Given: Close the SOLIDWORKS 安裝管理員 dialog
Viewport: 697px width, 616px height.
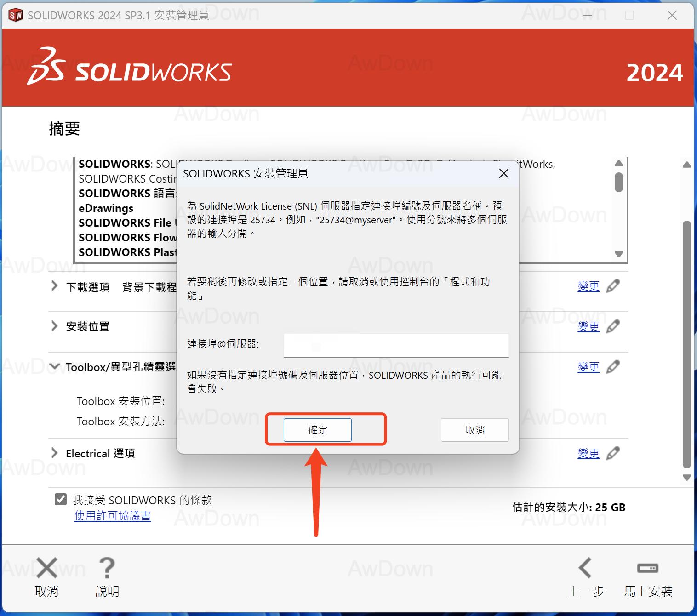Looking at the screenshot, I should [x=503, y=173].
